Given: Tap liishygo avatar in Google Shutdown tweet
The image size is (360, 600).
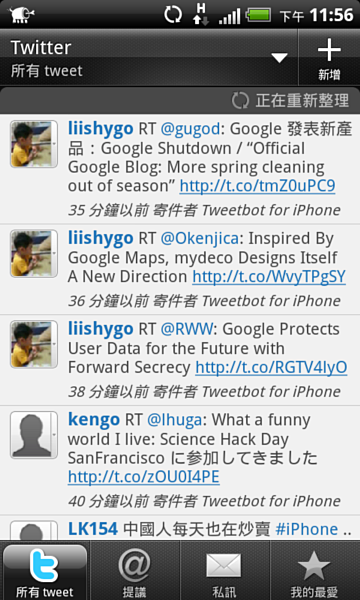Looking at the screenshot, I should [x=34, y=144].
